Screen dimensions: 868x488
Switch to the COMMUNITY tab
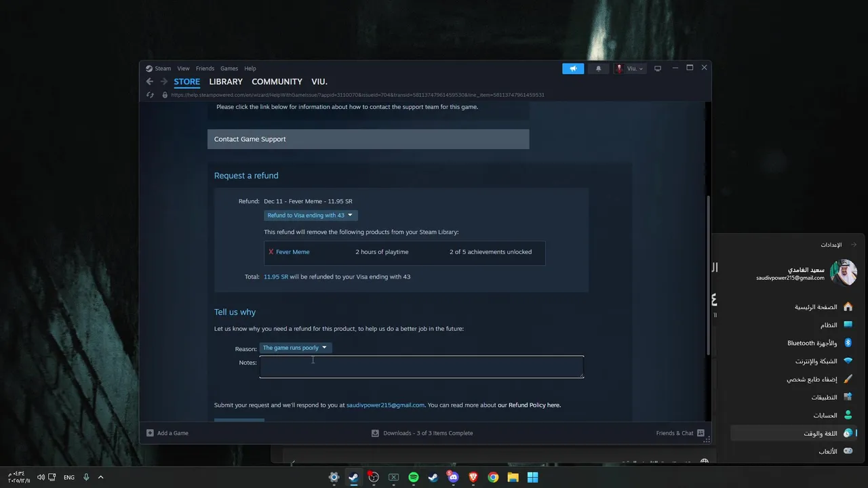tap(277, 81)
